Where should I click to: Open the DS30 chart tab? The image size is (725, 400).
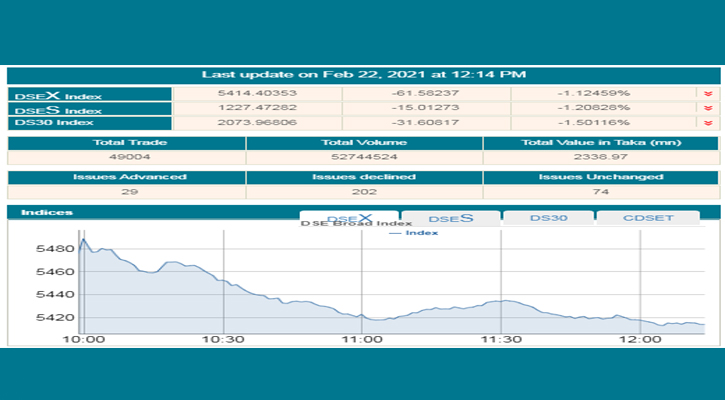tap(548, 217)
